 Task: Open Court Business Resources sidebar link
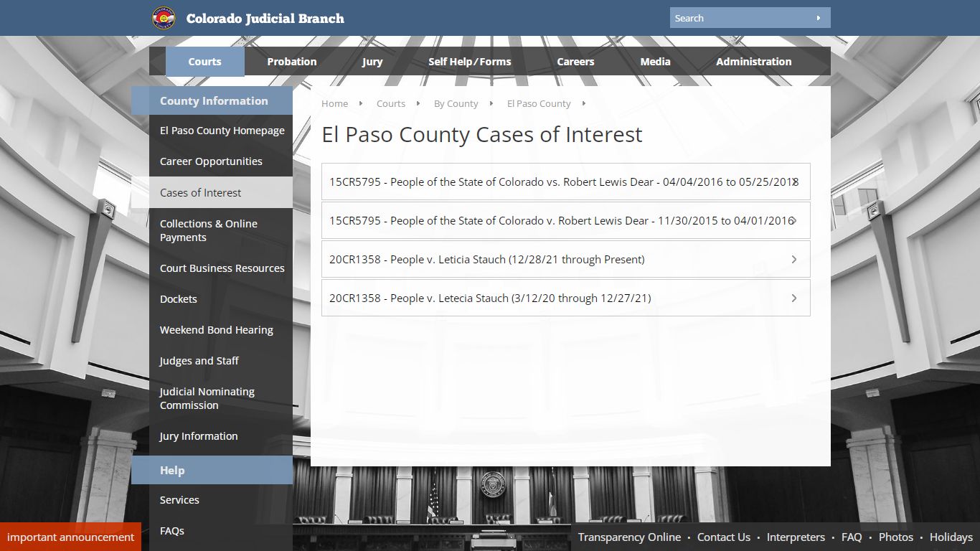point(221,268)
